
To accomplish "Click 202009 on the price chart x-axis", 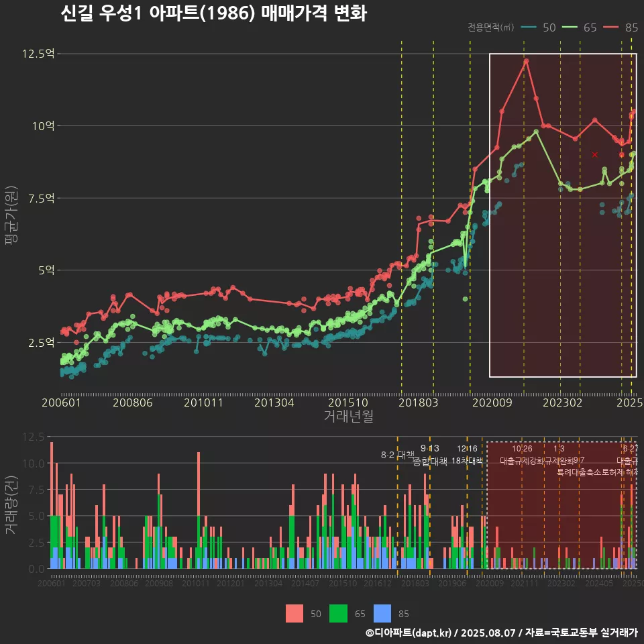I will tap(492, 402).
